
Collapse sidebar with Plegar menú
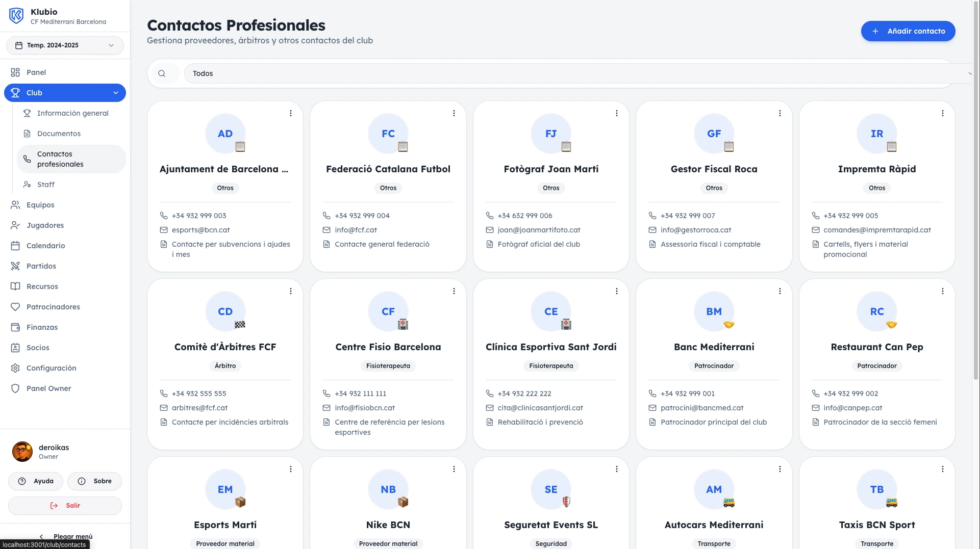pyautogui.click(x=65, y=536)
